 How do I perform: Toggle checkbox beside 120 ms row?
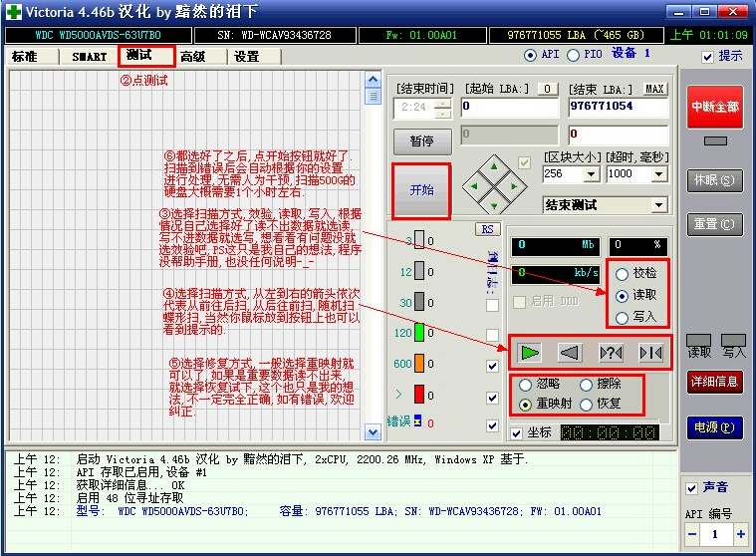point(492,335)
